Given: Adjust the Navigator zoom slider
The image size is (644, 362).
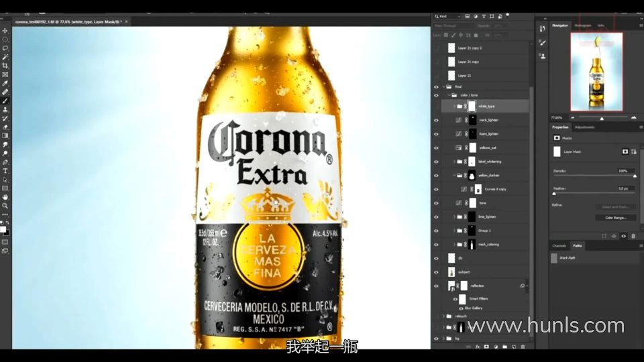Looking at the screenshot, I should 602,118.
